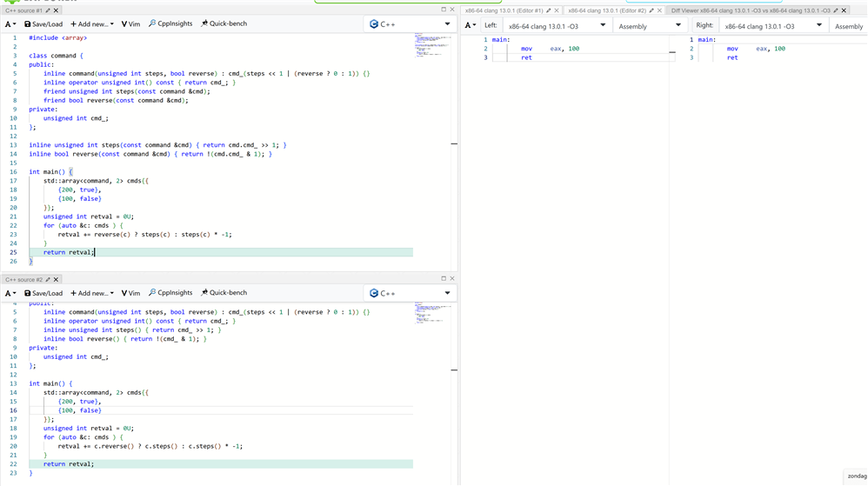The height and width of the screenshot is (486, 868).
Task: Switch to x86-64 clang 13.0.1 Editor #1 tab
Action: [x=504, y=10]
